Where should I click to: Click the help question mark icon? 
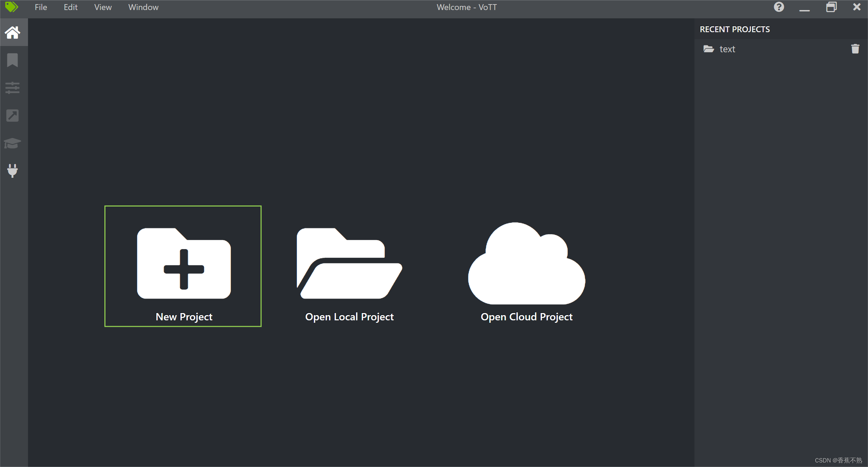(778, 7)
